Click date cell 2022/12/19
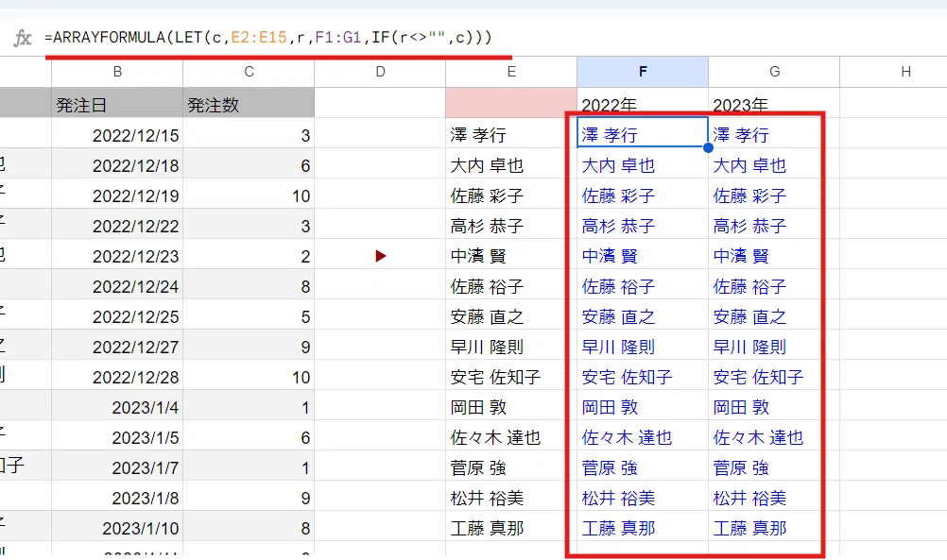947x560 pixels. coord(117,193)
